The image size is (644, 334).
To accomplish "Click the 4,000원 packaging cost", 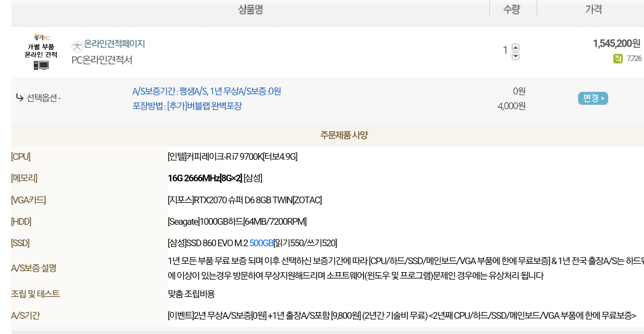I will 512,106.
